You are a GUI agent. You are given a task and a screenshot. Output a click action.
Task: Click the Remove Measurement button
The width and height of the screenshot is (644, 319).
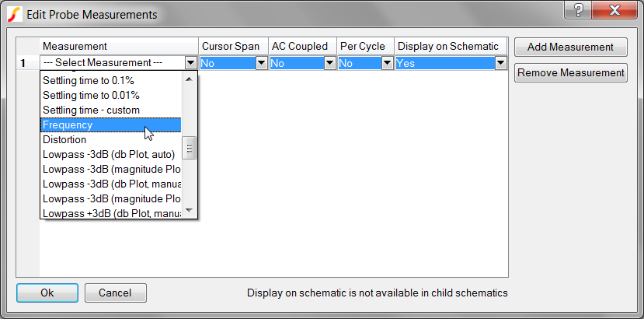[571, 73]
